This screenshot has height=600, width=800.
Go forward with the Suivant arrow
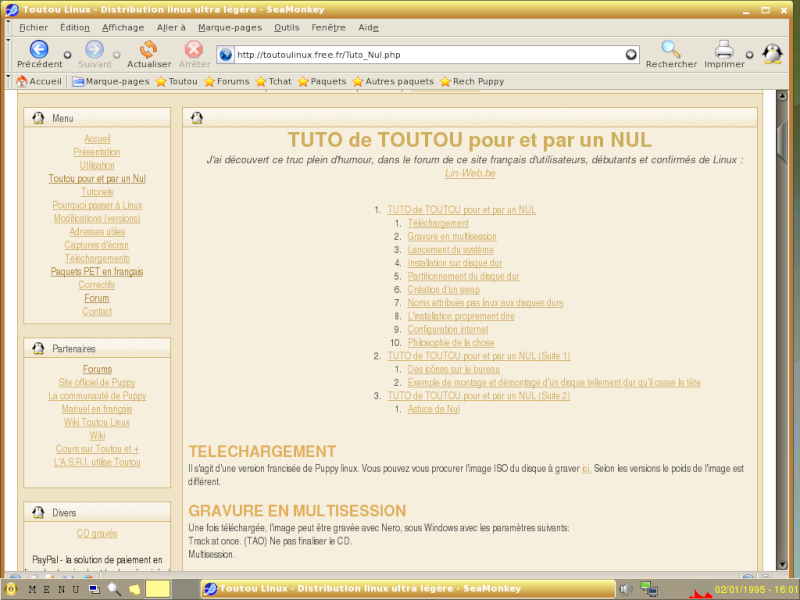click(94, 49)
